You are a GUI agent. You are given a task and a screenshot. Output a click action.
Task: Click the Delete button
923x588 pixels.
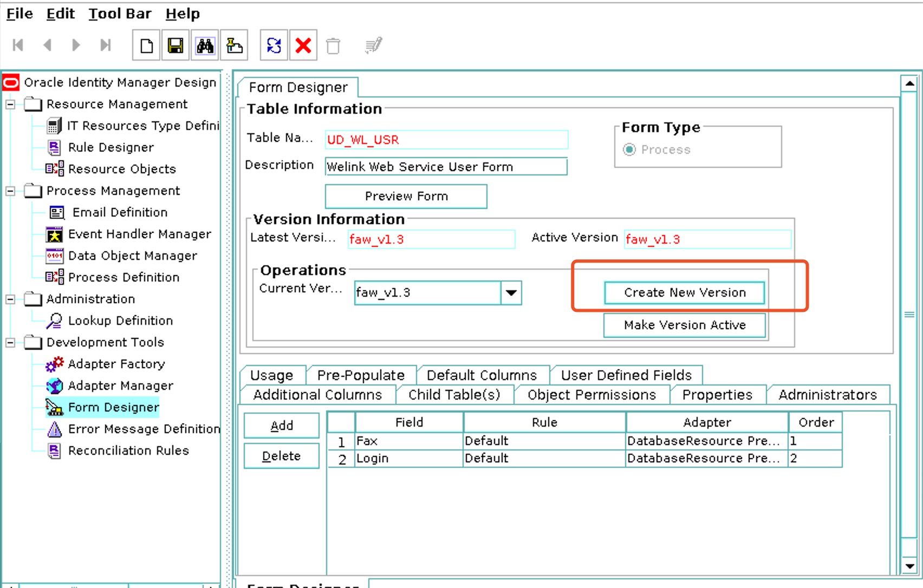(282, 456)
